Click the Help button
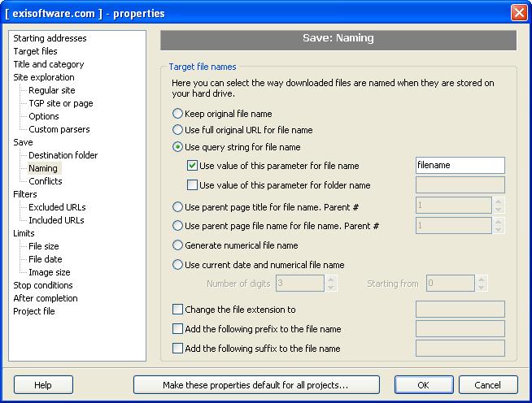Viewport: 532px width, 403px height. click(43, 384)
